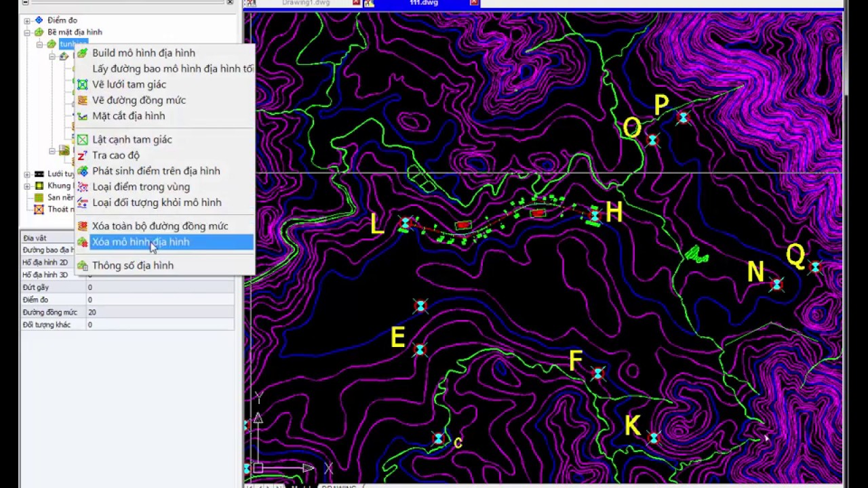Click the Hố địa hình 3D row label
Image resolution: width=868 pixels, height=488 pixels.
point(45,275)
